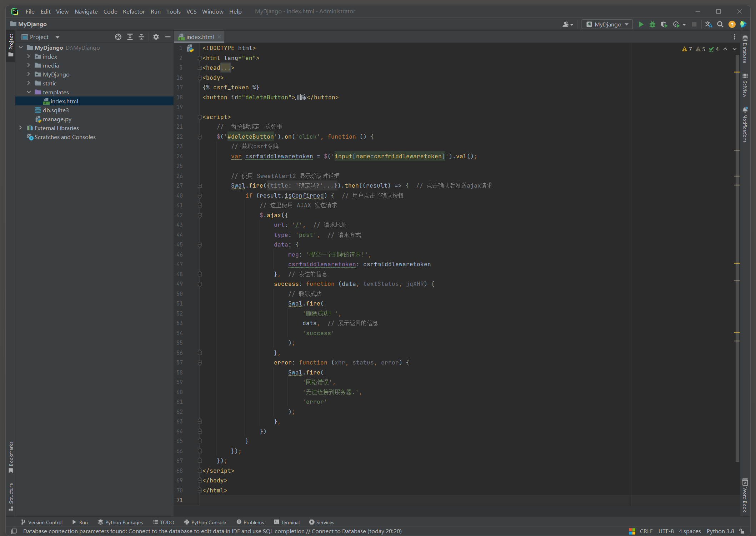Open the SciView tool window
This screenshot has height=536, width=756.
pyautogui.click(x=745, y=85)
